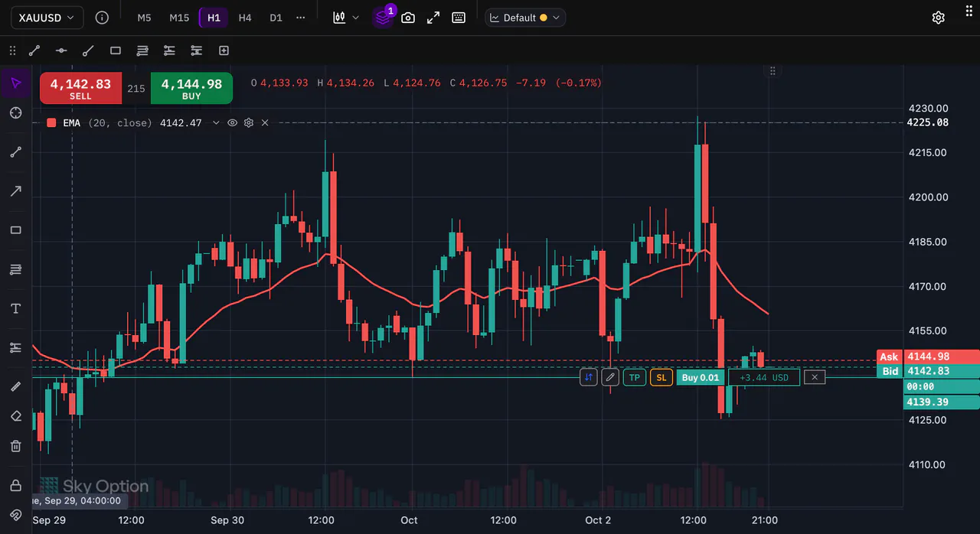The image size is (980, 534).
Task: Open the Default layout dropdown
Action: [x=525, y=18]
